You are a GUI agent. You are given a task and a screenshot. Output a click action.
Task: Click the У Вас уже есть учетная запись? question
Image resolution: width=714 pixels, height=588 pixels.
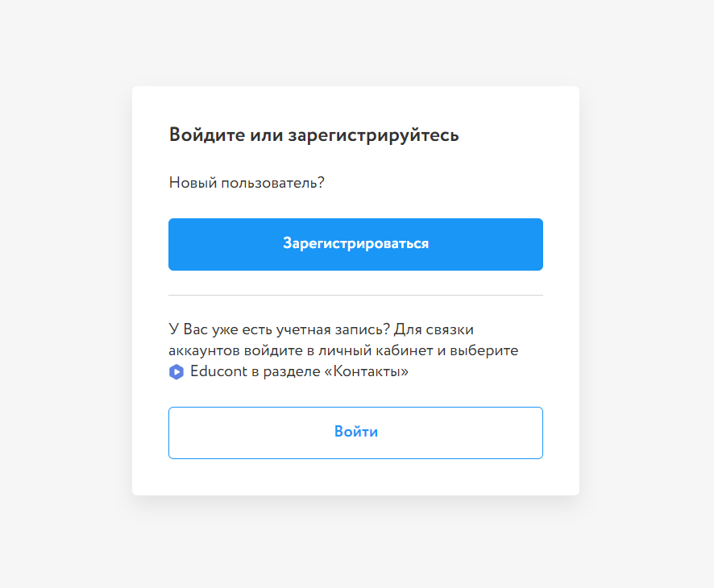pyautogui.click(x=280, y=329)
